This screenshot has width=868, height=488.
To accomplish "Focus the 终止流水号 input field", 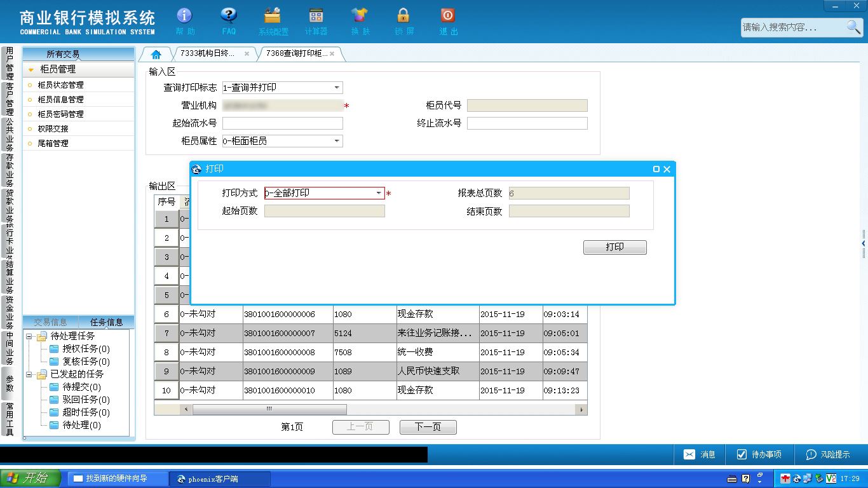I will point(527,123).
